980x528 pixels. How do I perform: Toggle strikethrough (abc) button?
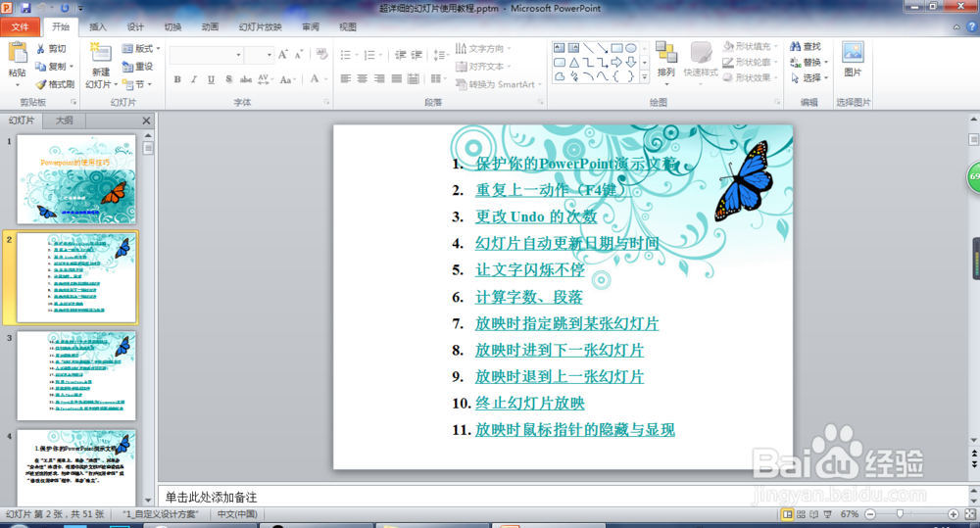tap(246, 79)
